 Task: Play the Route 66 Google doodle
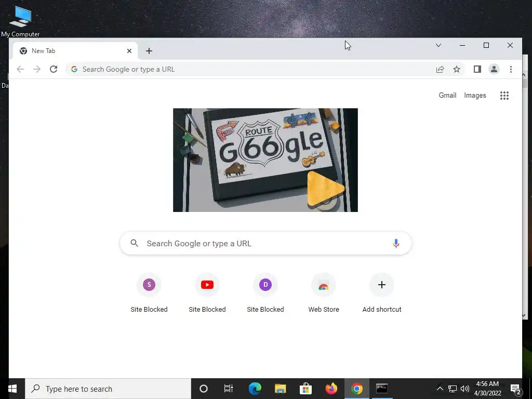tap(325, 188)
